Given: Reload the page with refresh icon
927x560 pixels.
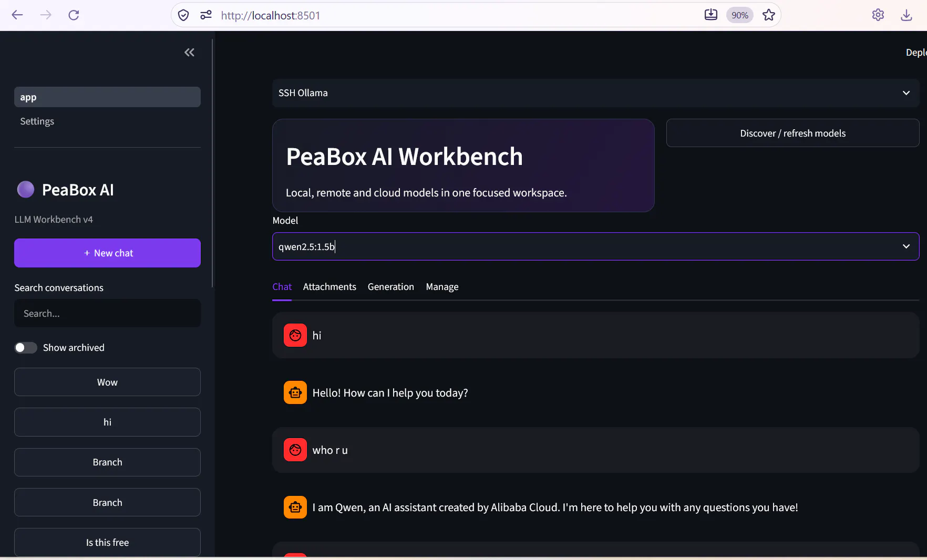Looking at the screenshot, I should pos(74,15).
